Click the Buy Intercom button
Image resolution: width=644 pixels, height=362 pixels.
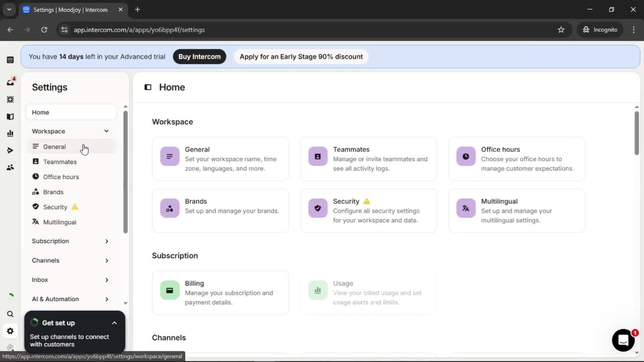pyautogui.click(x=200, y=57)
